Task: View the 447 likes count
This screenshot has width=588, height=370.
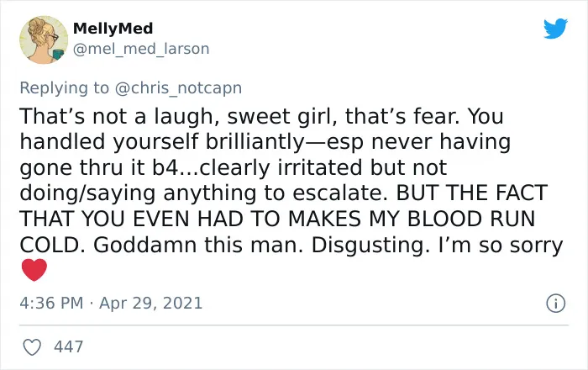Action: click(68, 347)
